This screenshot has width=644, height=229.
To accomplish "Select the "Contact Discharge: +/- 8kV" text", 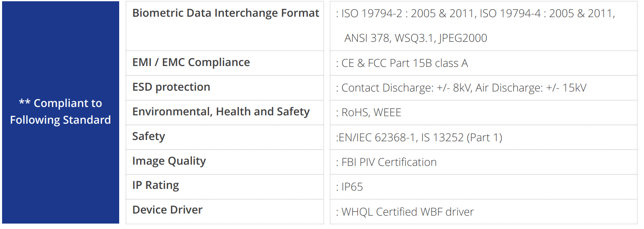I will point(406,88).
